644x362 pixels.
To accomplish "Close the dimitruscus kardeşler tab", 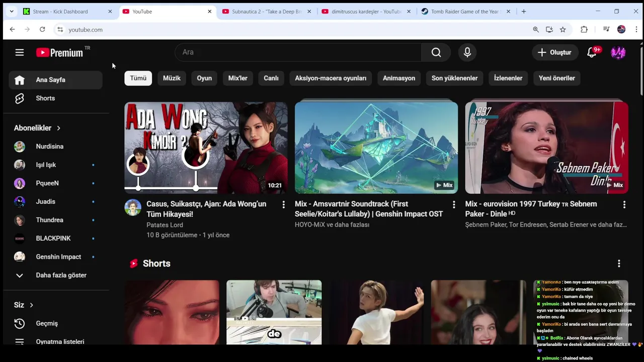I will pos(409,12).
